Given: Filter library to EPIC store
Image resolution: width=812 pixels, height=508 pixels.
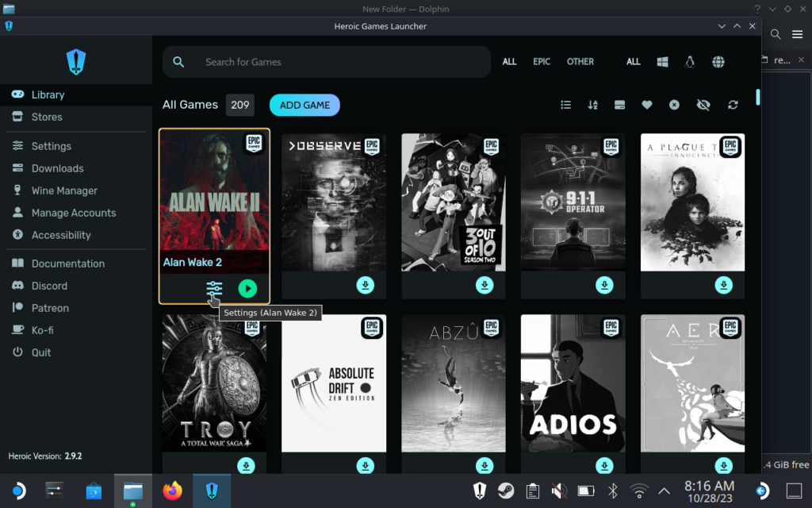Looking at the screenshot, I should point(542,62).
